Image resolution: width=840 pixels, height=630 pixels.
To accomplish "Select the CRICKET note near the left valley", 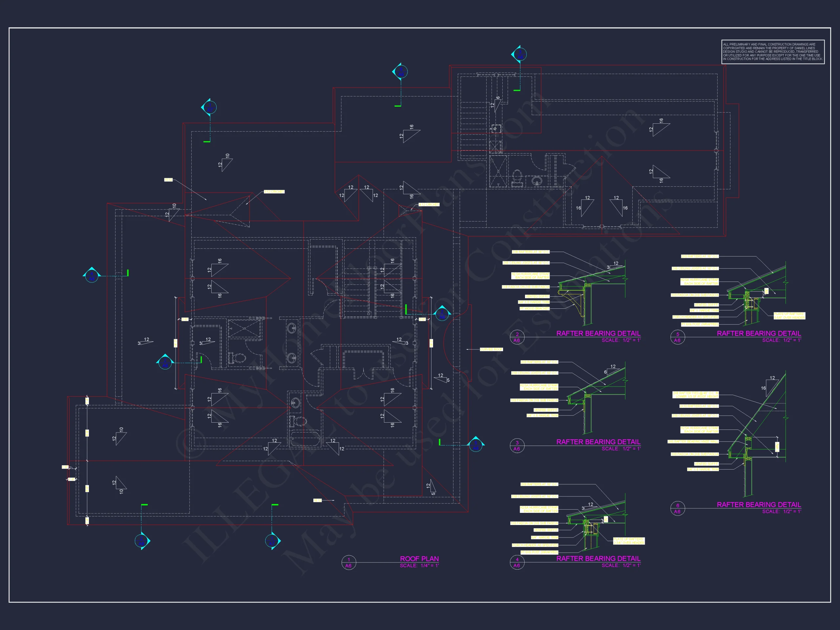I will pos(274,192).
